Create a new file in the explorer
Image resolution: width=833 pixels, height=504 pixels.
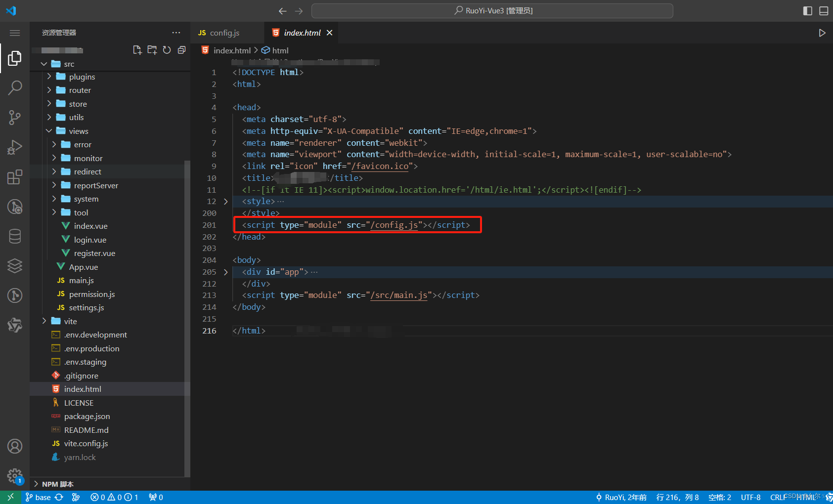[x=137, y=49]
